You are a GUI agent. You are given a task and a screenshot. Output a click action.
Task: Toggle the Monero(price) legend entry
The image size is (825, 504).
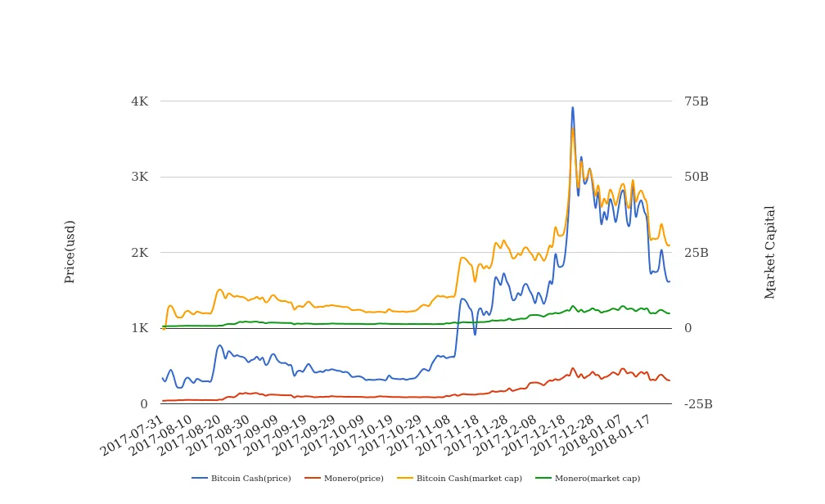354,478
